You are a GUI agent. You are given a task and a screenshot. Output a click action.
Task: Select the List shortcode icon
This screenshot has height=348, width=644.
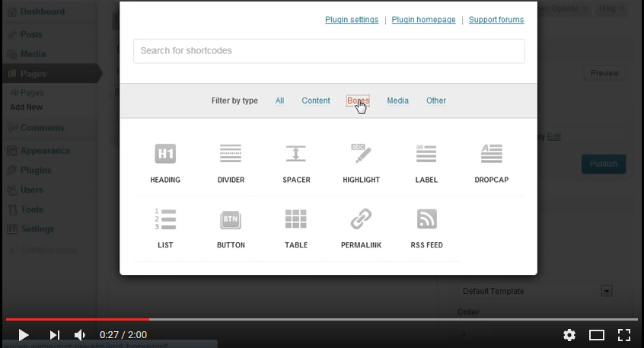coord(165,219)
